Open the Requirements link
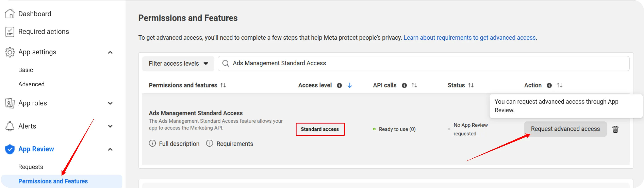The height and width of the screenshot is (188, 644). (x=235, y=144)
